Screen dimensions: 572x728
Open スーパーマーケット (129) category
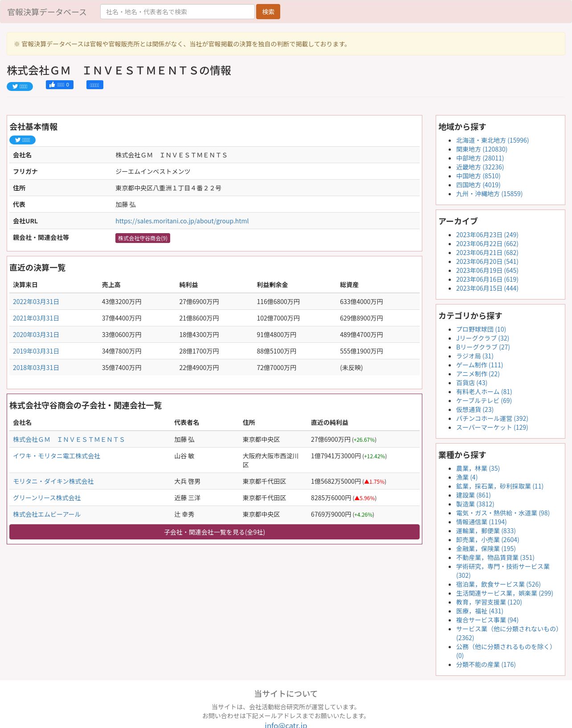tap(492, 428)
